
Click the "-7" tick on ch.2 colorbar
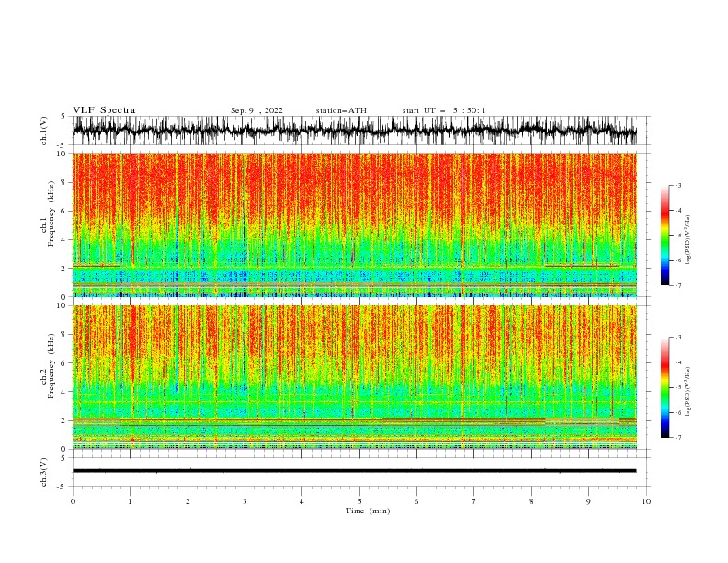click(x=677, y=438)
